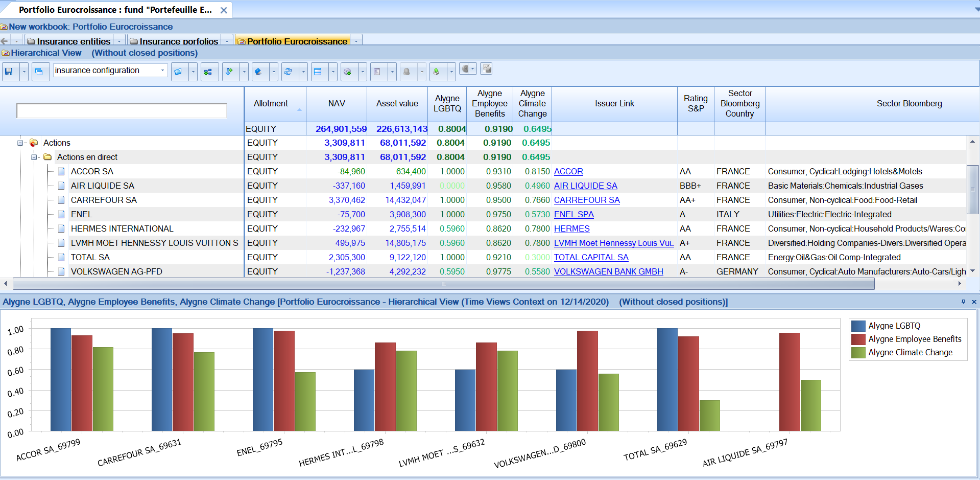Open the pie chart dropdown arrow
Viewport: 980px width, 480px height.
point(473,68)
